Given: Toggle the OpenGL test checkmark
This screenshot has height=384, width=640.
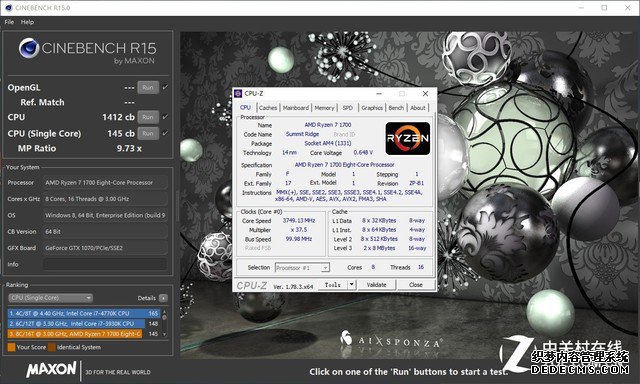Looking at the screenshot, I should 165,87.
